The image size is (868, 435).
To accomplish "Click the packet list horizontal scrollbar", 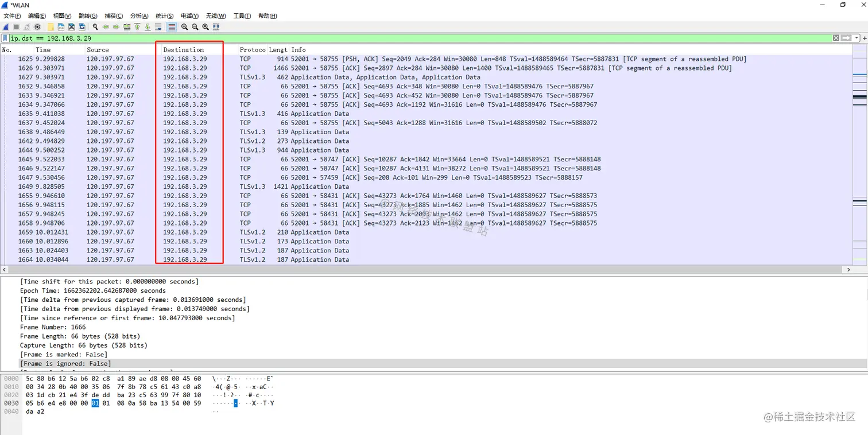I will click(x=426, y=269).
